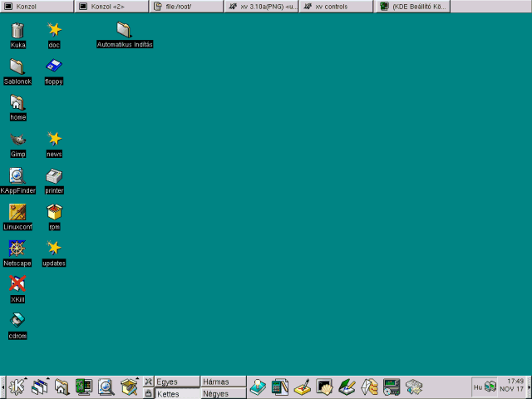This screenshot has width=532, height=399.
Task: Open the KDE Control Center panel icon
Action: (84, 387)
